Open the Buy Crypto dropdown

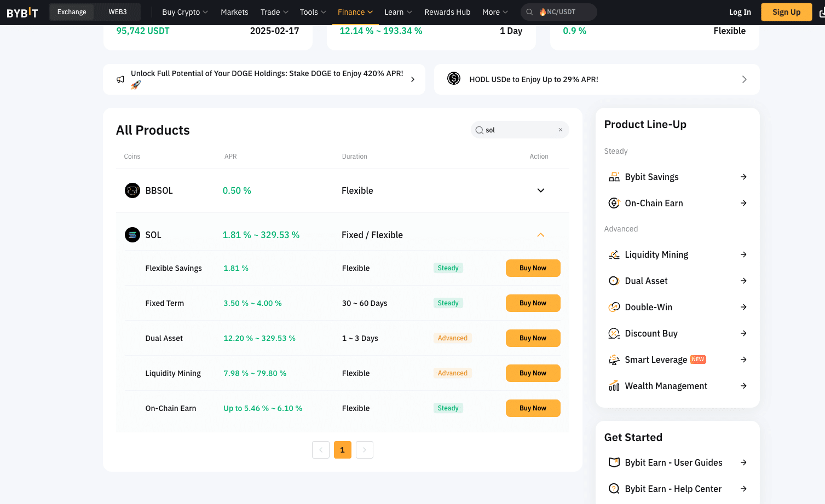click(x=185, y=12)
